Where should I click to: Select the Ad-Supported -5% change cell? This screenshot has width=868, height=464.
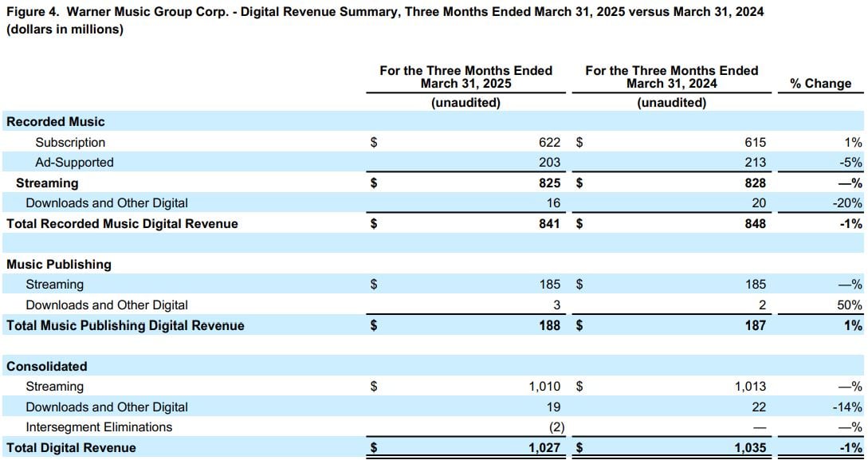point(851,163)
